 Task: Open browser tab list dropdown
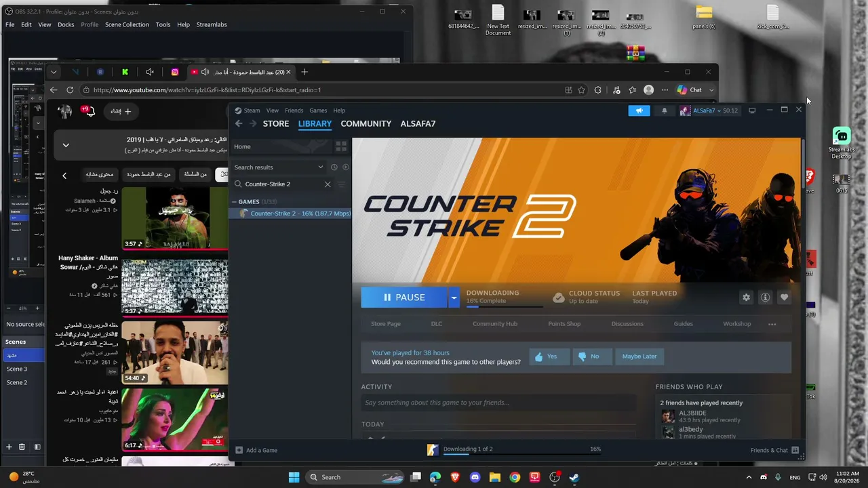coord(54,72)
